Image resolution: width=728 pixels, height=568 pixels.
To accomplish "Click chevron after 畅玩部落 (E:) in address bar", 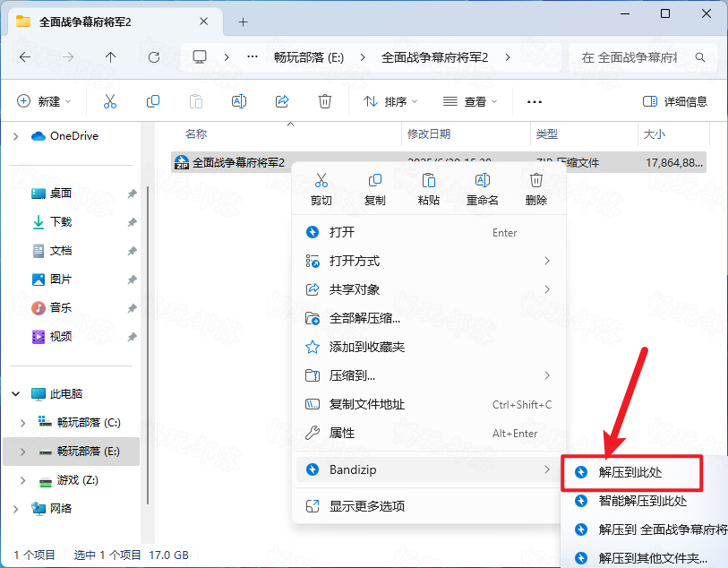I will [x=363, y=57].
